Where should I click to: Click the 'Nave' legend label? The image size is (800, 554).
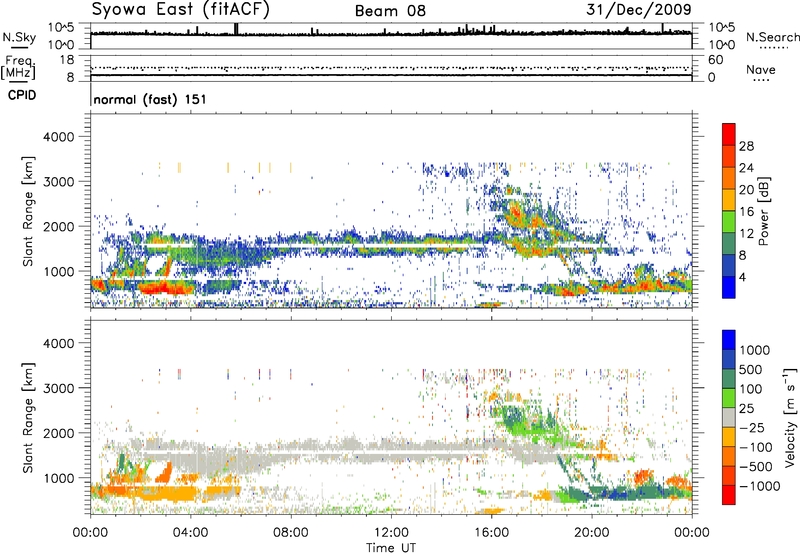click(x=761, y=70)
